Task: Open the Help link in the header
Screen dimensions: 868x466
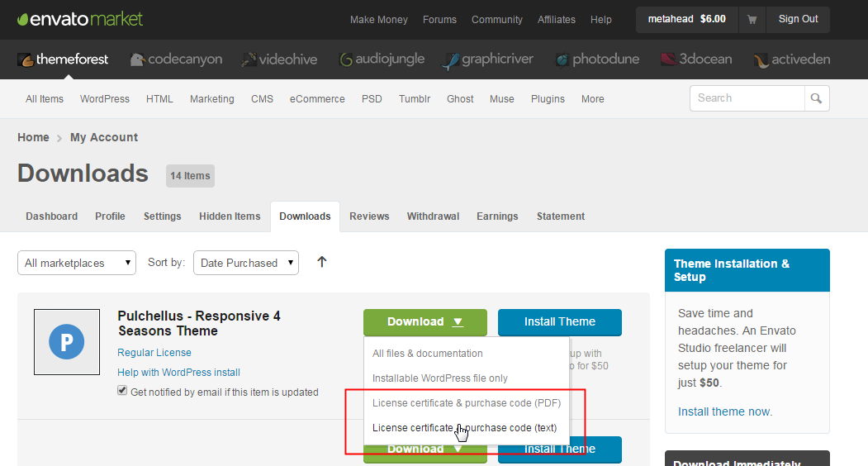Action: 600,20
